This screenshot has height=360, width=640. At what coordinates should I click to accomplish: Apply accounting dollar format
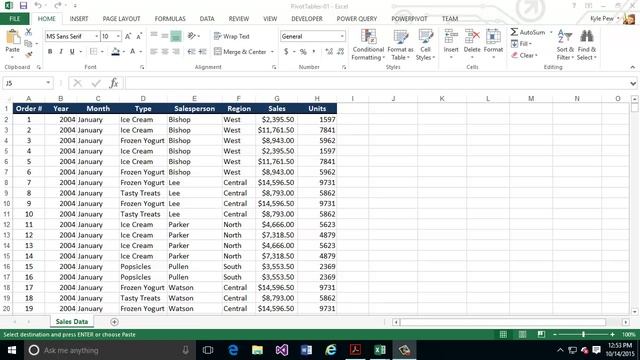point(286,52)
